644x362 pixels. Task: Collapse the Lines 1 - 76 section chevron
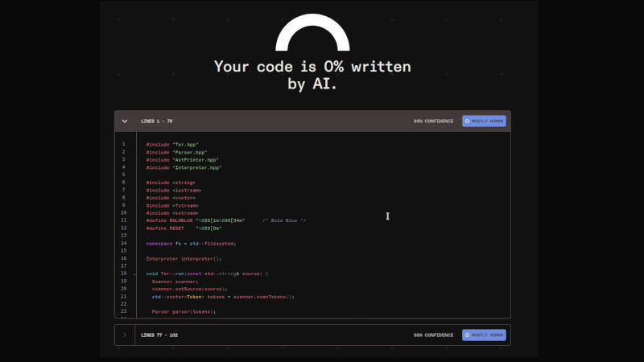click(125, 121)
